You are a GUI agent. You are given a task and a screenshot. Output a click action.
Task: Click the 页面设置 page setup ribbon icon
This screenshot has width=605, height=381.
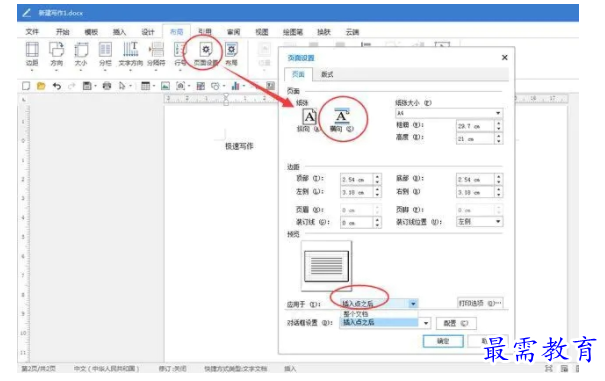point(206,54)
